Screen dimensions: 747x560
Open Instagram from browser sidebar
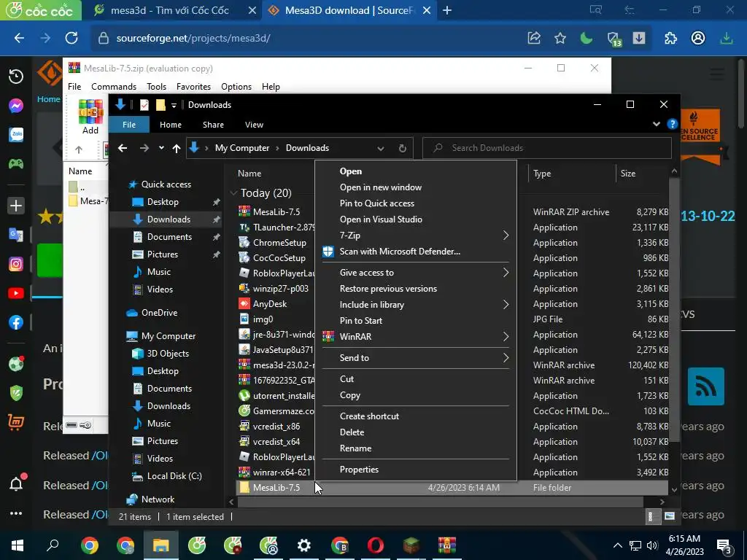[x=16, y=264]
